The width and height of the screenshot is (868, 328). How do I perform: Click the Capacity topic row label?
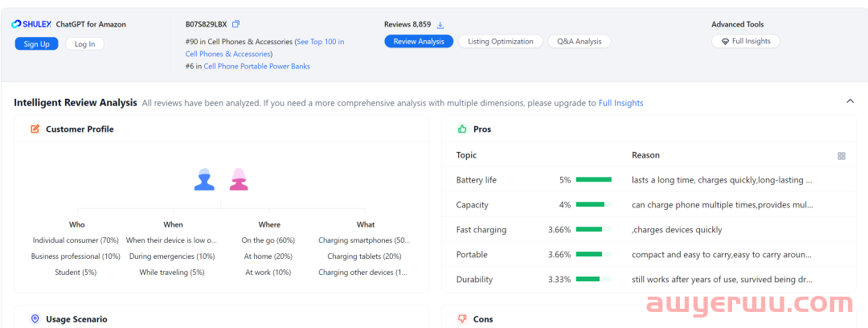[473, 204]
